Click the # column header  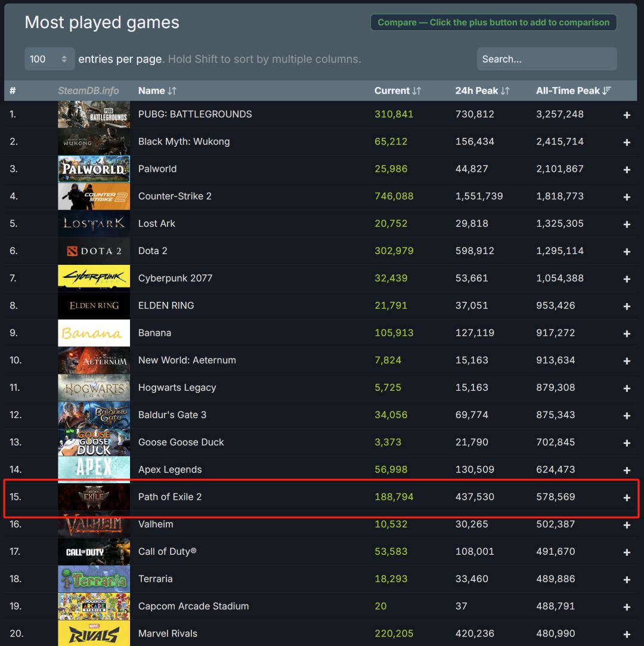coord(13,91)
